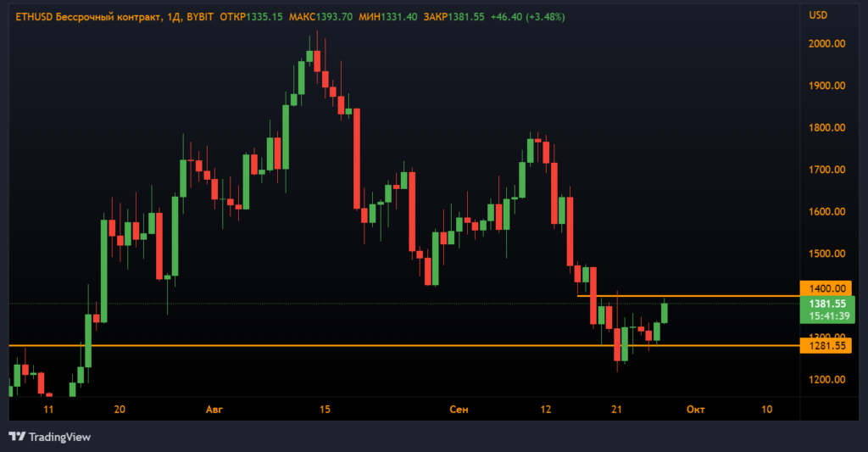The height and width of the screenshot is (452, 868).
Task: Click the 1800.00 price axis label
Action: pos(826,128)
